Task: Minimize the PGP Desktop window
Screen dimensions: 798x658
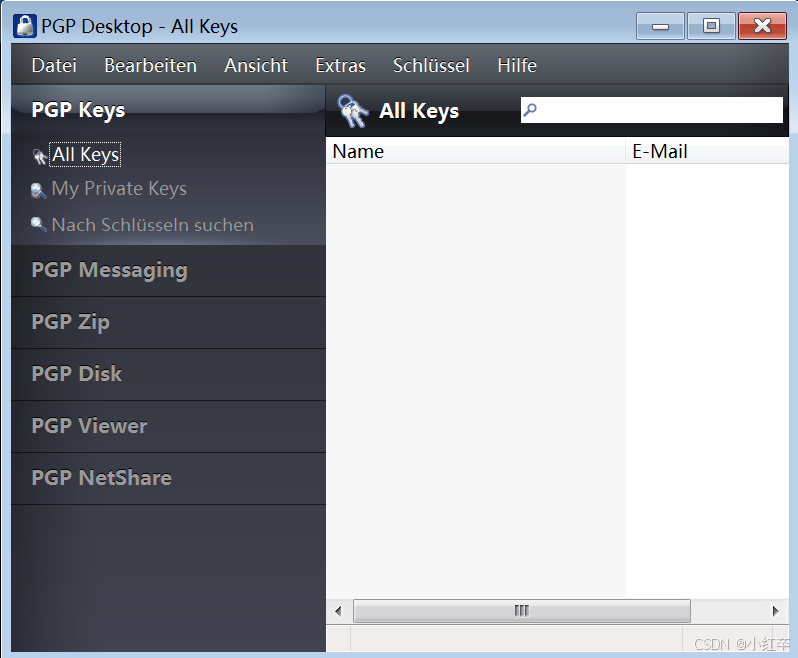Action: (660, 26)
